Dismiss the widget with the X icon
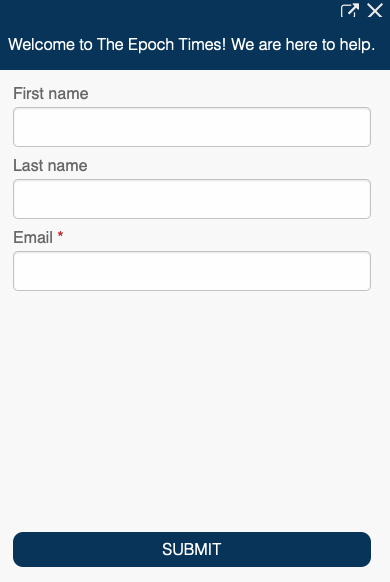The width and height of the screenshot is (390, 582). click(375, 10)
